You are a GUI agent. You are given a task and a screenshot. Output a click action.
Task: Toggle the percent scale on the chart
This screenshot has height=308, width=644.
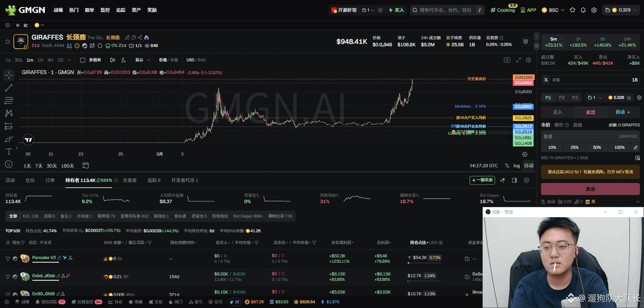coord(507,166)
